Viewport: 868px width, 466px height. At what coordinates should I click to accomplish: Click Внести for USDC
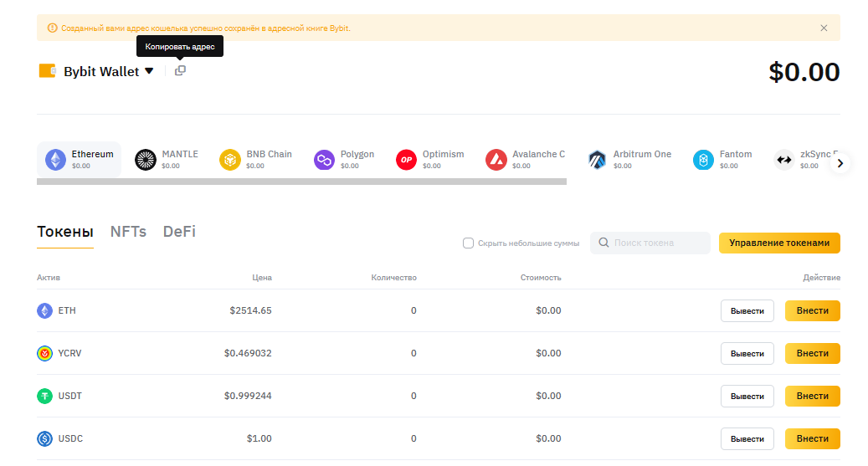click(813, 438)
